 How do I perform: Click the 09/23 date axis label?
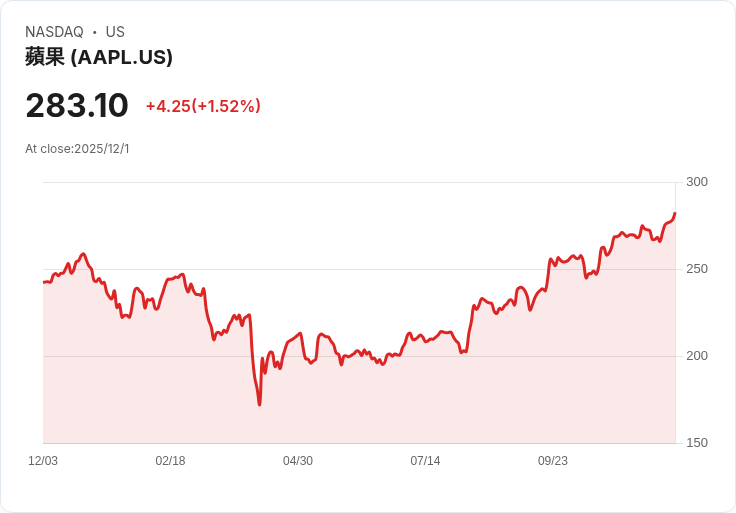click(x=553, y=461)
